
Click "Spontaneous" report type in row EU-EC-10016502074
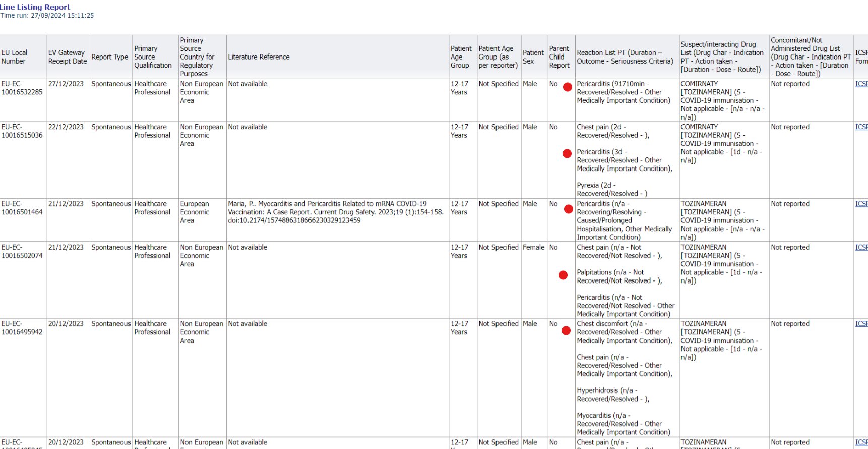(111, 247)
